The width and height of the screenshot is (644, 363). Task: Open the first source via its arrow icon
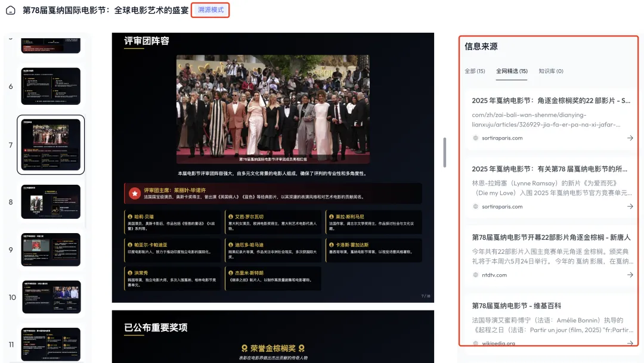630,138
